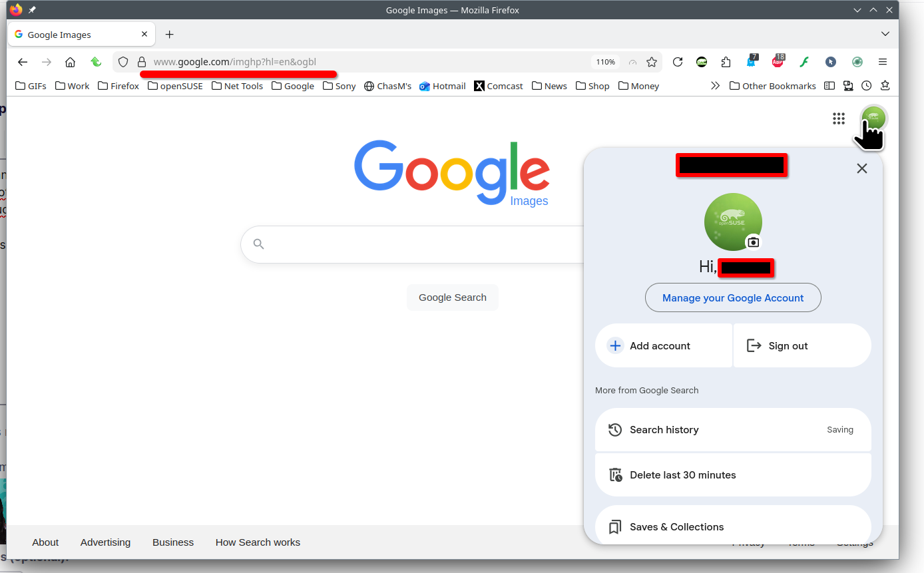Open the Comcast bookmark
Viewport: 924px width, 573px height.
point(499,86)
